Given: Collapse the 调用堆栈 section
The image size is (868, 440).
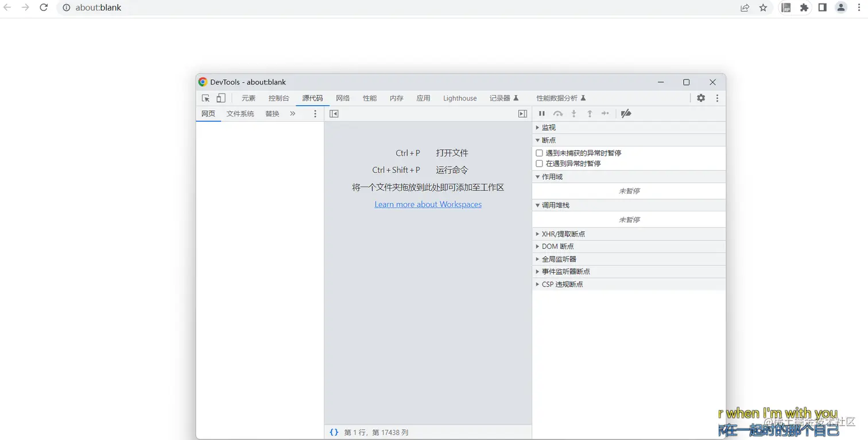Looking at the screenshot, I should 629,205.
